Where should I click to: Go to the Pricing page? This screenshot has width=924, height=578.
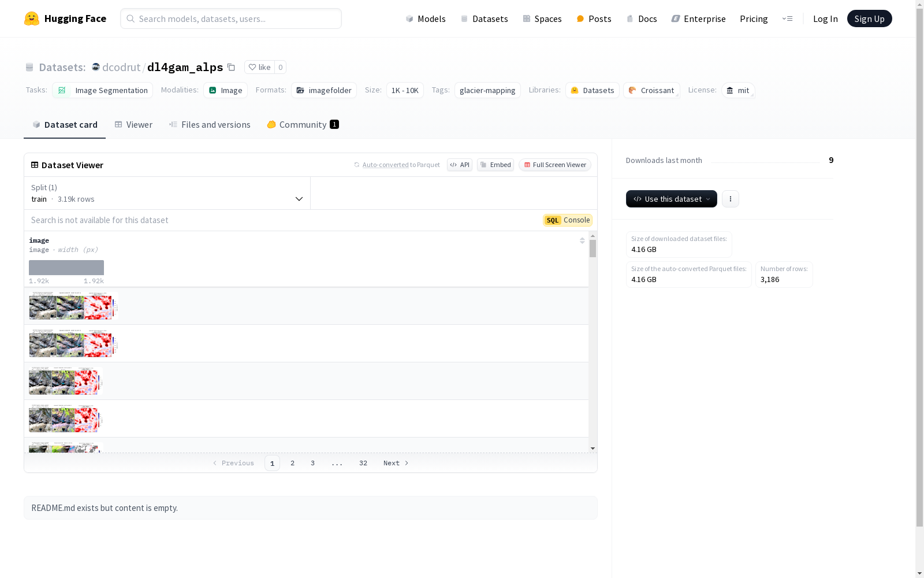tap(754, 18)
